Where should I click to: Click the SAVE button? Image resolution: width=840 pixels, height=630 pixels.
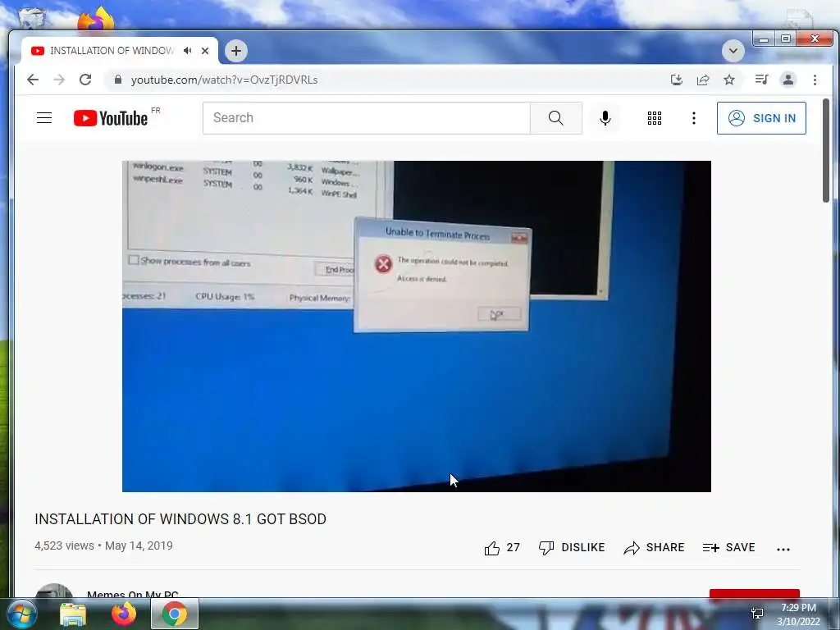coord(728,547)
